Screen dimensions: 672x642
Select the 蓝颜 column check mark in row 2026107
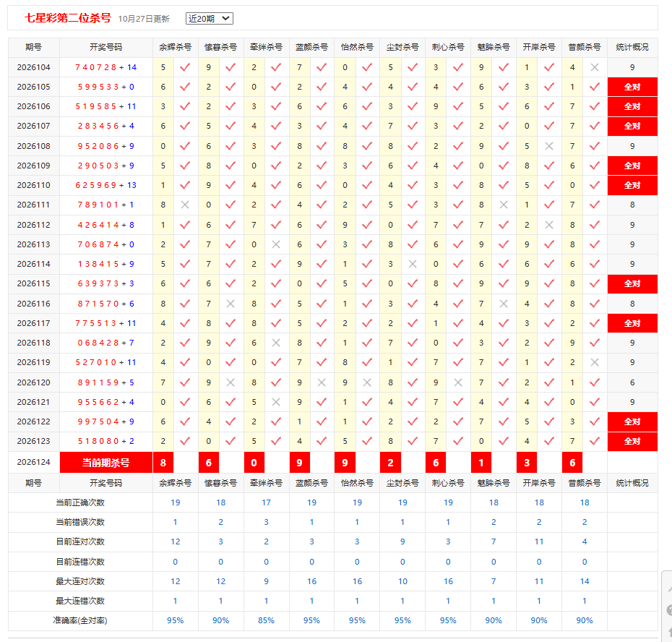[x=322, y=126]
